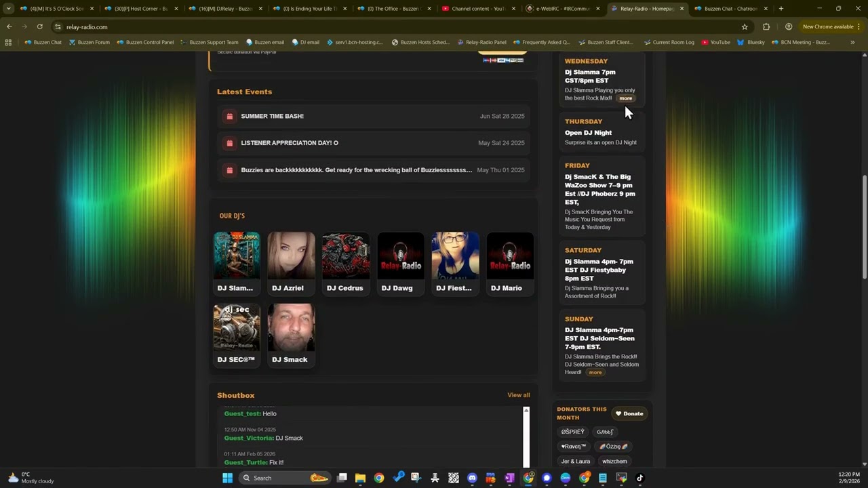The height and width of the screenshot is (488, 868).
Task: Open File Explorer from the taskbar
Action: [360, 478]
